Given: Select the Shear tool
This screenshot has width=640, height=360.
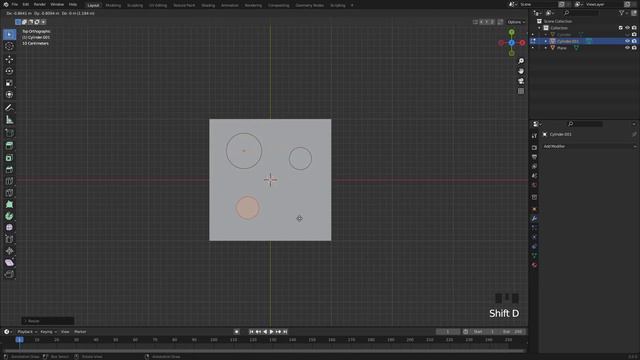Looking at the screenshot, I should tap(9, 263).
